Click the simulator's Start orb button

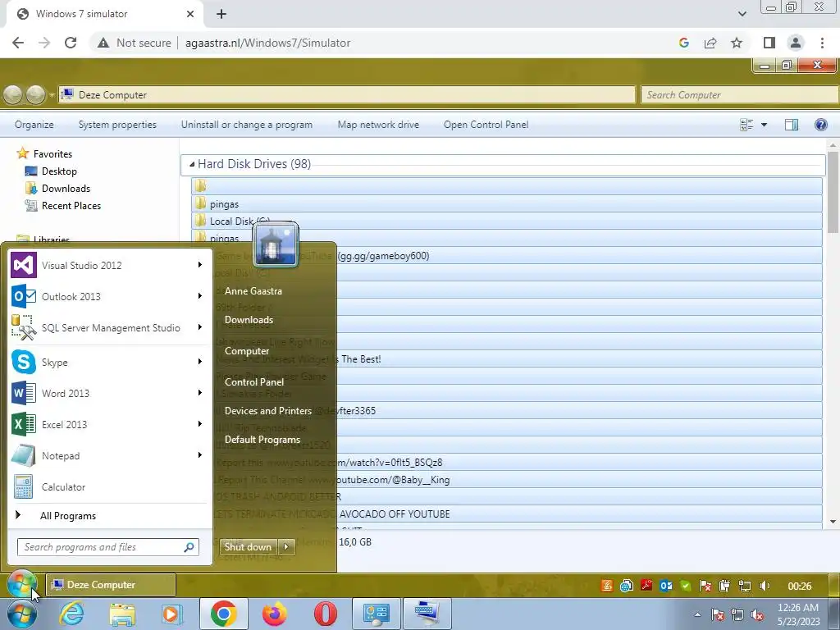click(21, 584)
